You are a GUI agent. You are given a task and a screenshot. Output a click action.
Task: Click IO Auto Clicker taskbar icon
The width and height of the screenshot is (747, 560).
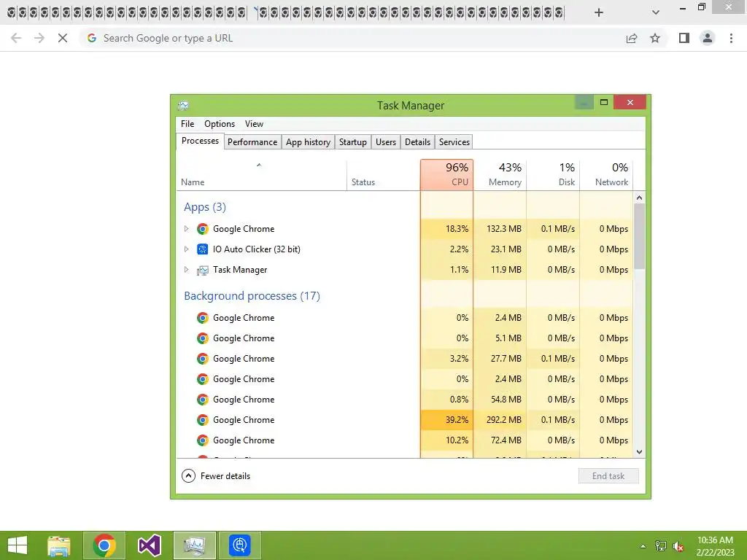(x=239, y=545)
